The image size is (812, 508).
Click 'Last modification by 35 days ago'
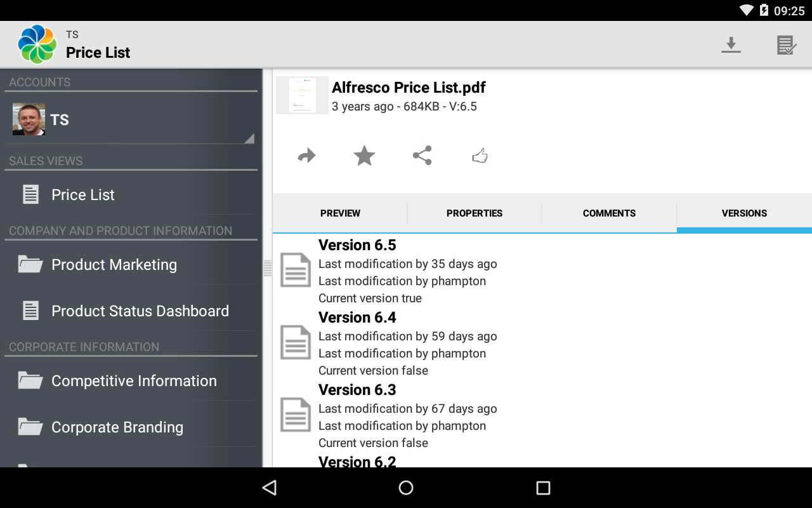407,264
